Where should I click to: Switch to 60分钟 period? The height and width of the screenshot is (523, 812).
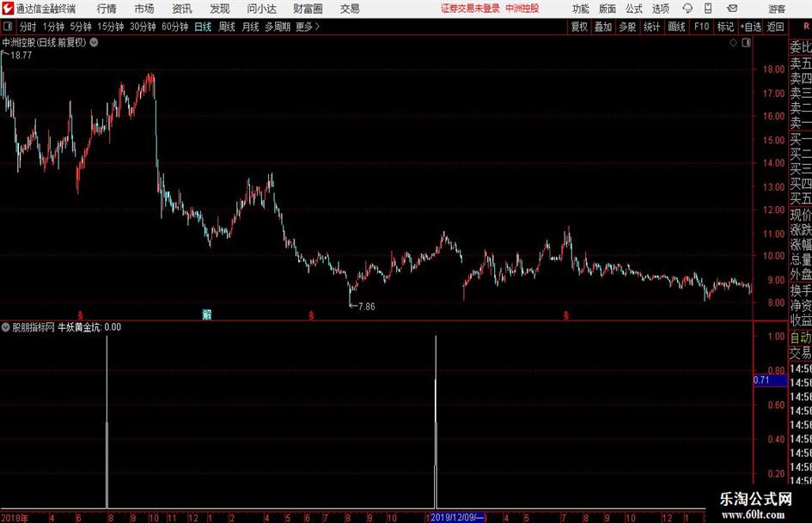(x=175, y=27)
